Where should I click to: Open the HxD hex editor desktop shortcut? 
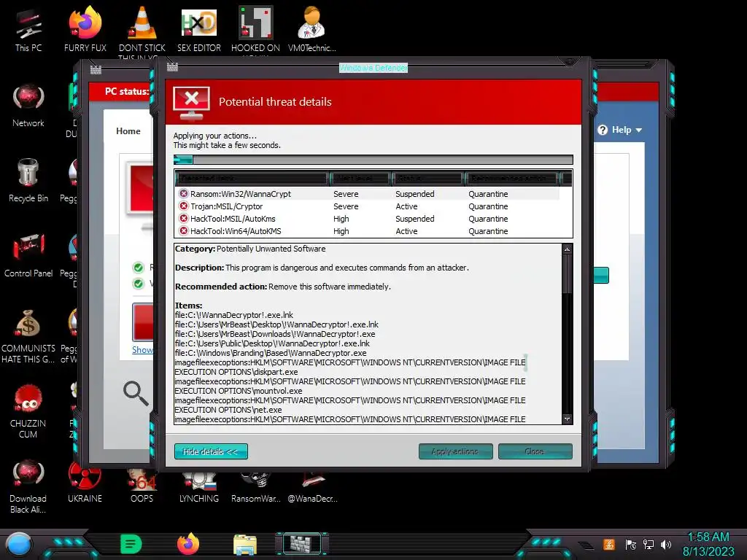(x=198, y=30)
